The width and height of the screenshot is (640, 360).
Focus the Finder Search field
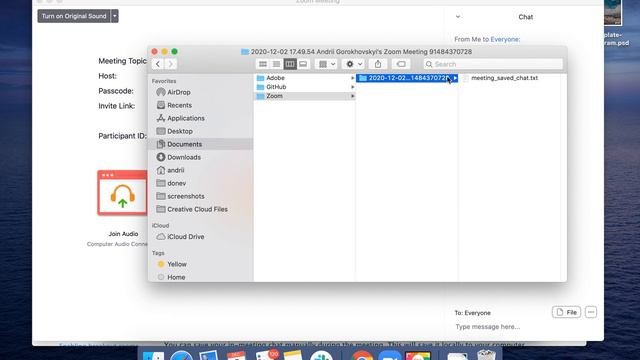493,64
